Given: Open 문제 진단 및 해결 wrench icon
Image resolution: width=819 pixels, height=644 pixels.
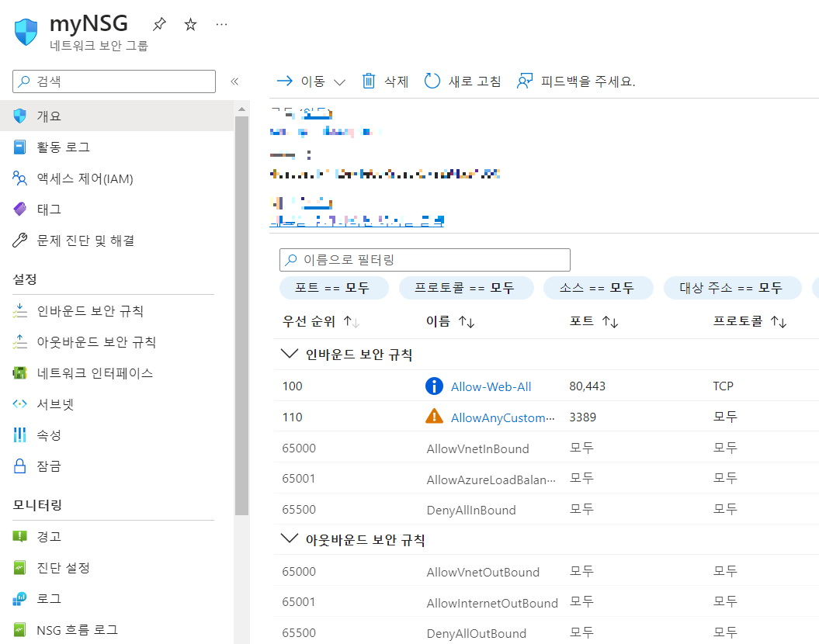Looking at the screenshot, I should pos(20,240).
